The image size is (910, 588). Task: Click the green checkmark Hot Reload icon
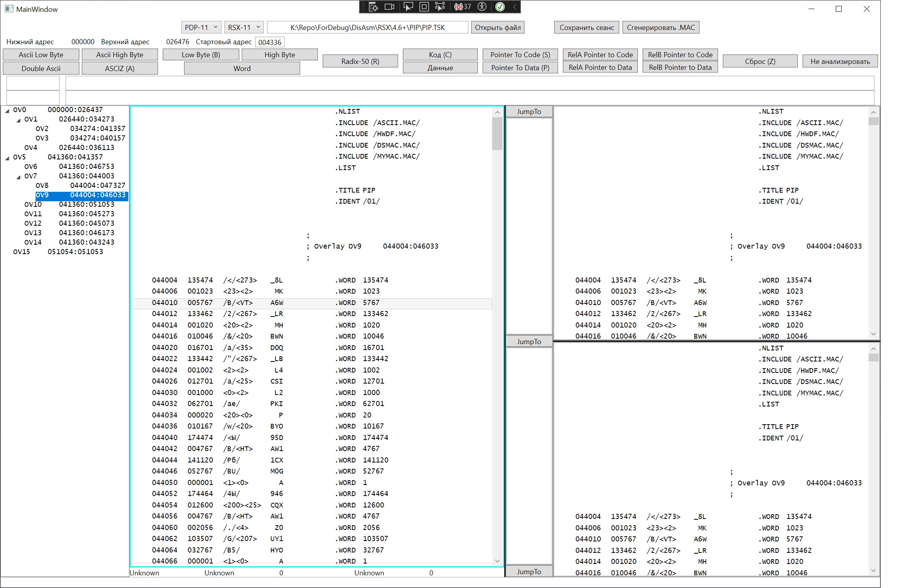[500, 7]
